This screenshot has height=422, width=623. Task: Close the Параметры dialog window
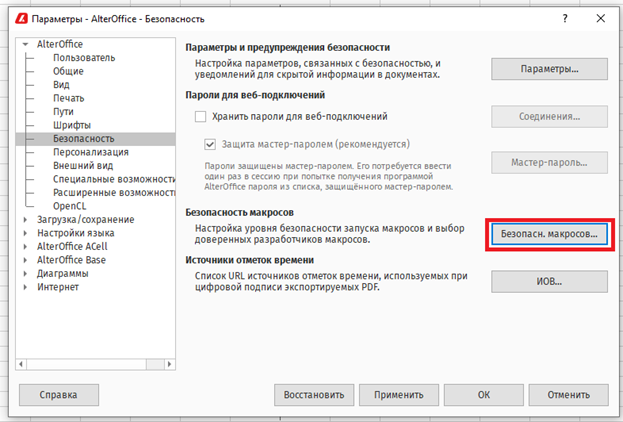[601, 18]
